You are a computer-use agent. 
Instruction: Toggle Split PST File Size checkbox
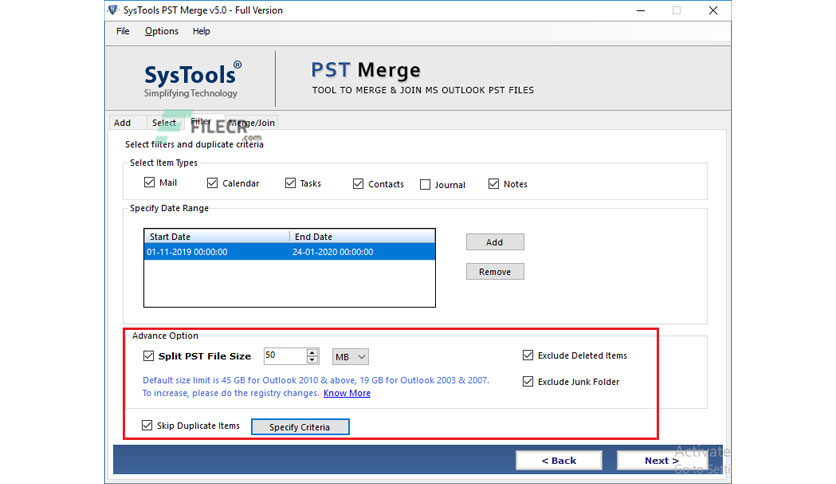coord(149,356)
